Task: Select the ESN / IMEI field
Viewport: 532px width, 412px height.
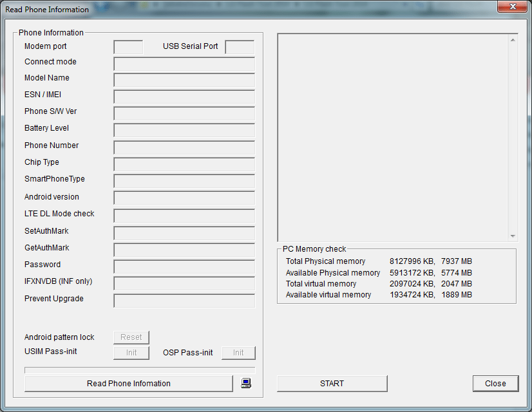Action: (x=184, y=97)
